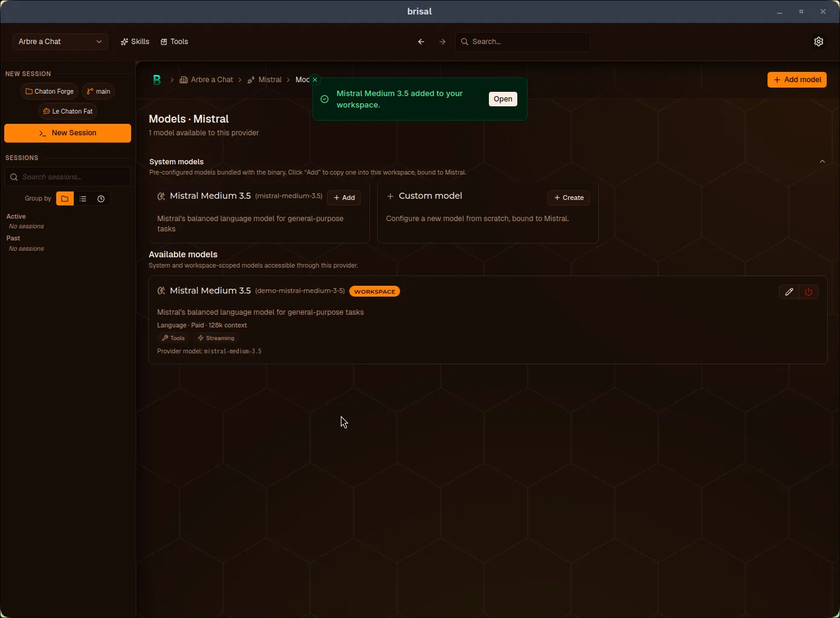Open the Arbre a Chat workspace dropdown
Screen dimensions: 840x618
60,42
